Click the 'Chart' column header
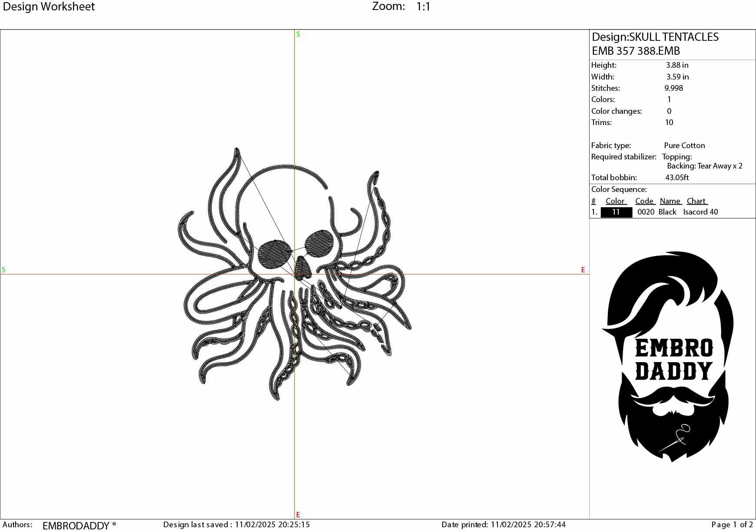The image size is (756, 532). point(697,201)
